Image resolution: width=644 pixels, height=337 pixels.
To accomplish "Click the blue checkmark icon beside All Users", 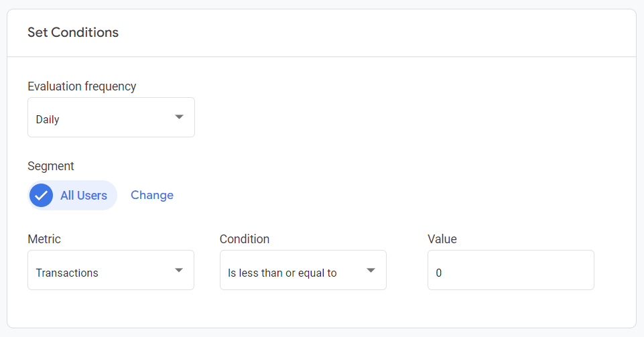I will (x=42, y=196).
